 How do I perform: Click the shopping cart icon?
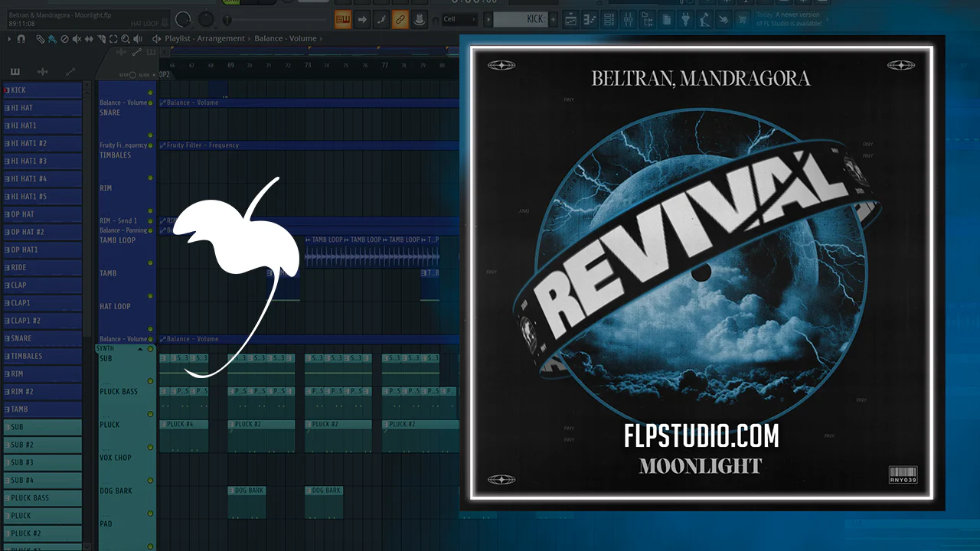coord(742,19)
